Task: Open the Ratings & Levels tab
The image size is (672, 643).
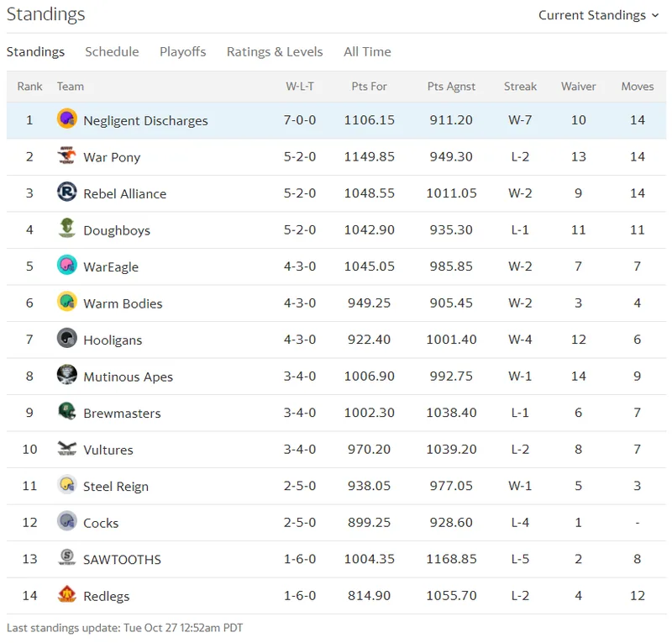Action: tap(275, 52)
